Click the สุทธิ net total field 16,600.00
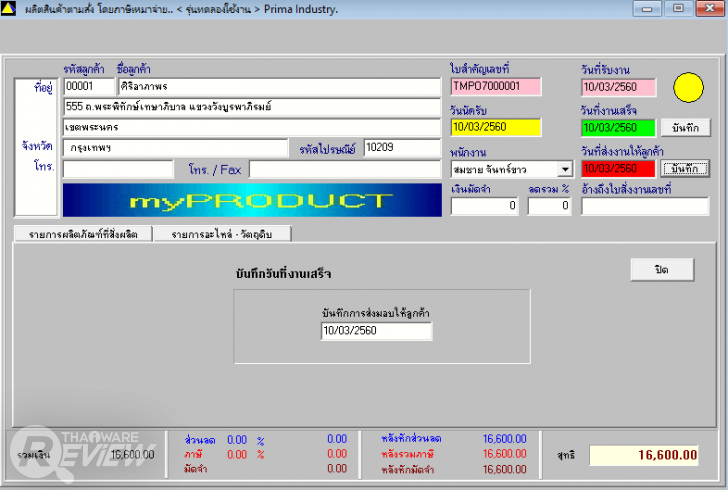728x490 pixels. tap(644, 455)
